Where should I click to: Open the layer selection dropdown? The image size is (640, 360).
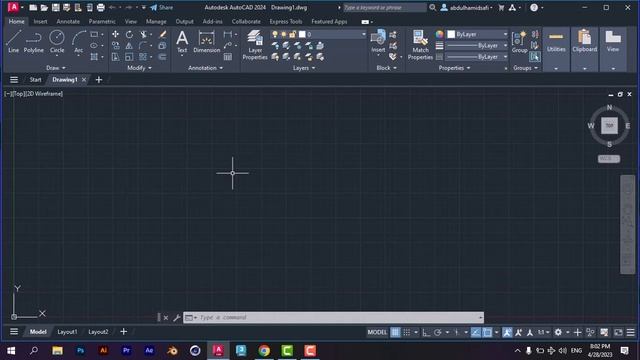363,34
